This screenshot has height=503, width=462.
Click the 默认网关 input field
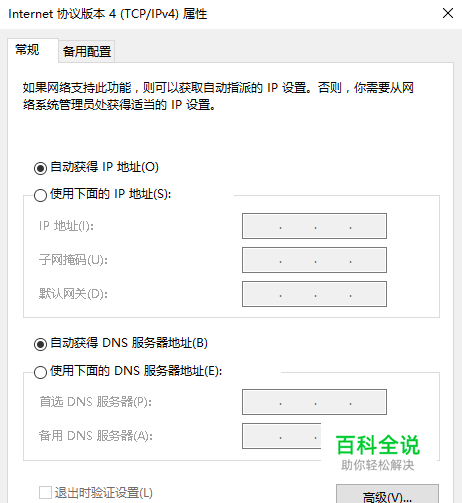pyautogui.click(x=314, y=294)
